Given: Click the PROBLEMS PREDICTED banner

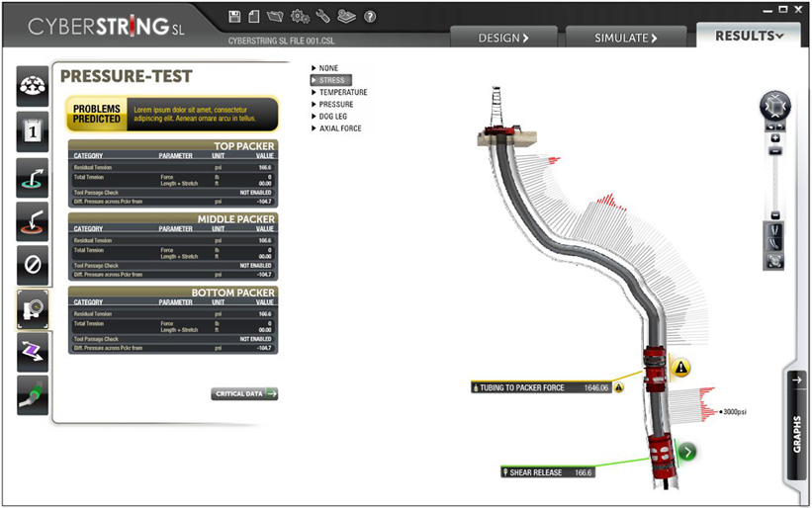Looking at the screenshot, I should point(172,114).
